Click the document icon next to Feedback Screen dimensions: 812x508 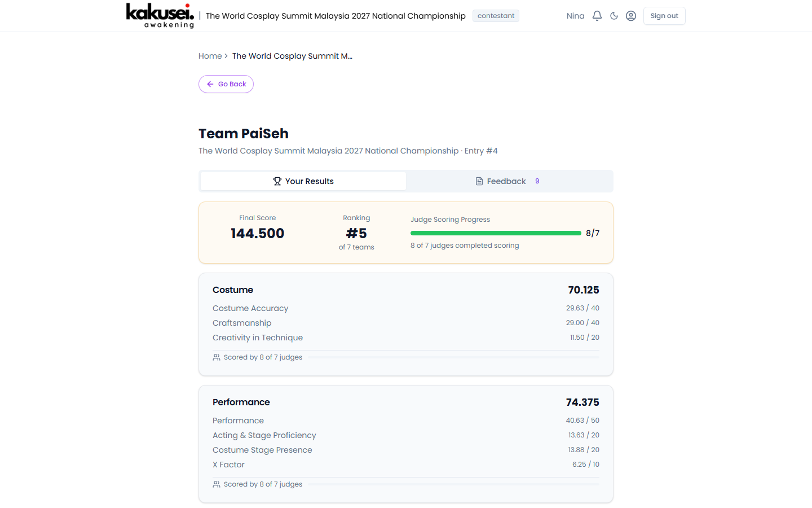478,181
